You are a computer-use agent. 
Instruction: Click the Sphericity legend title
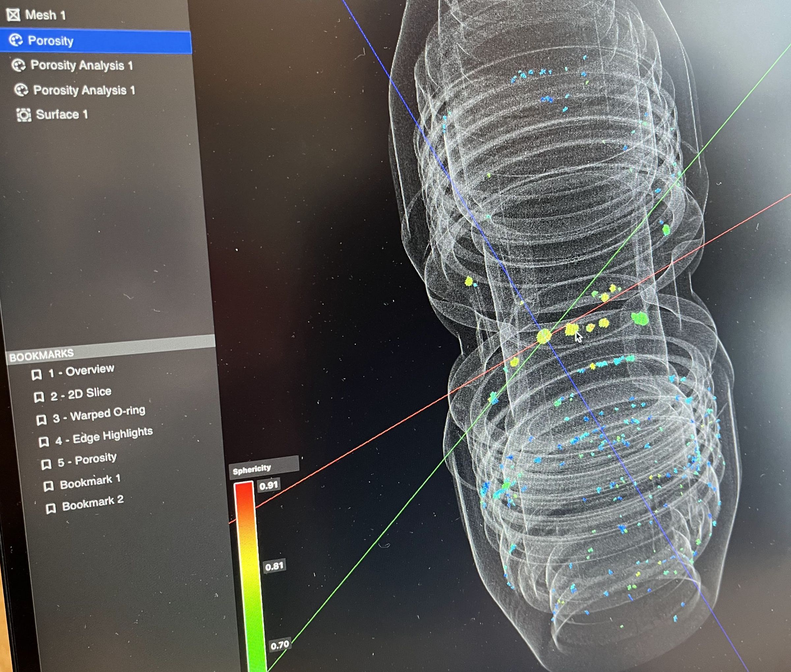(252, 470)
